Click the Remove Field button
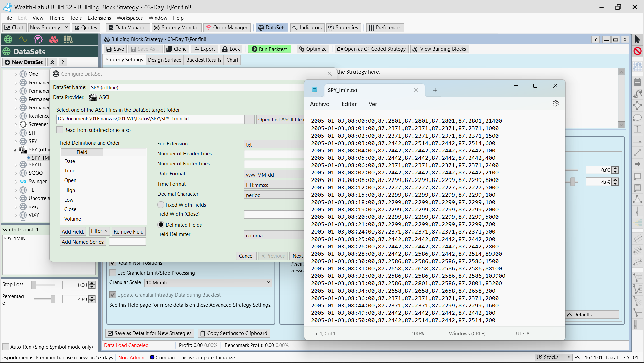This screenshot has height=363, width=644. coord(128,231)
